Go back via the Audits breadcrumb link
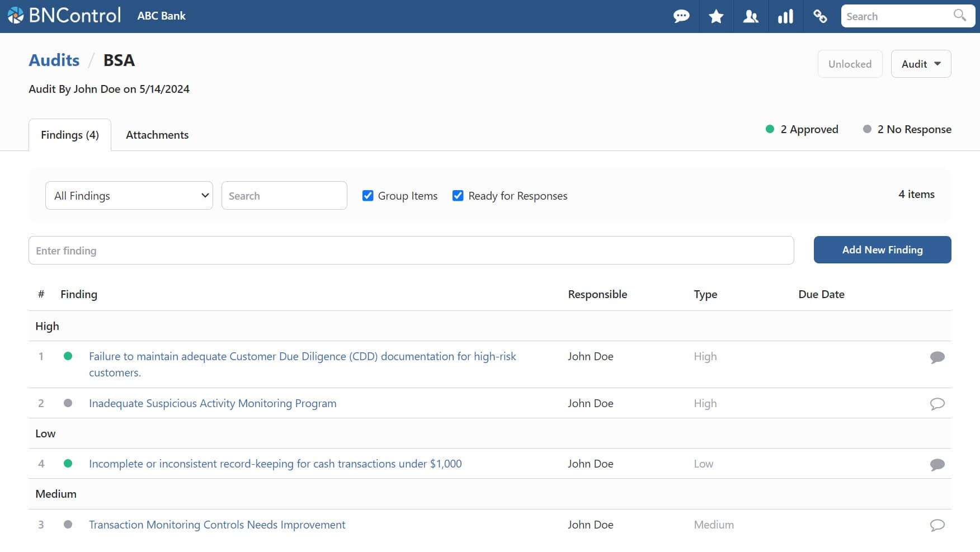 (x=54, y=60)
